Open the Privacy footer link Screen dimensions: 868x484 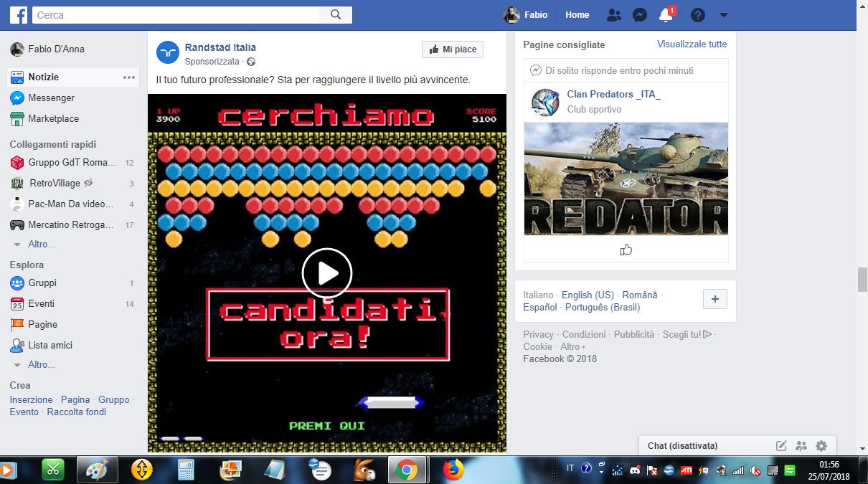pyautogui.click(x=539, y=335)
